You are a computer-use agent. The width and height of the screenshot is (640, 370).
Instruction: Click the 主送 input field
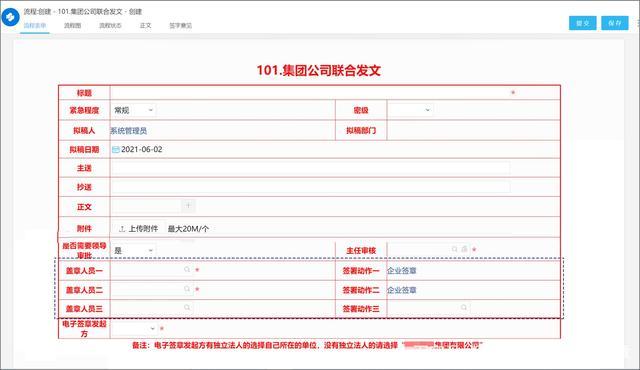click(310, 168)
